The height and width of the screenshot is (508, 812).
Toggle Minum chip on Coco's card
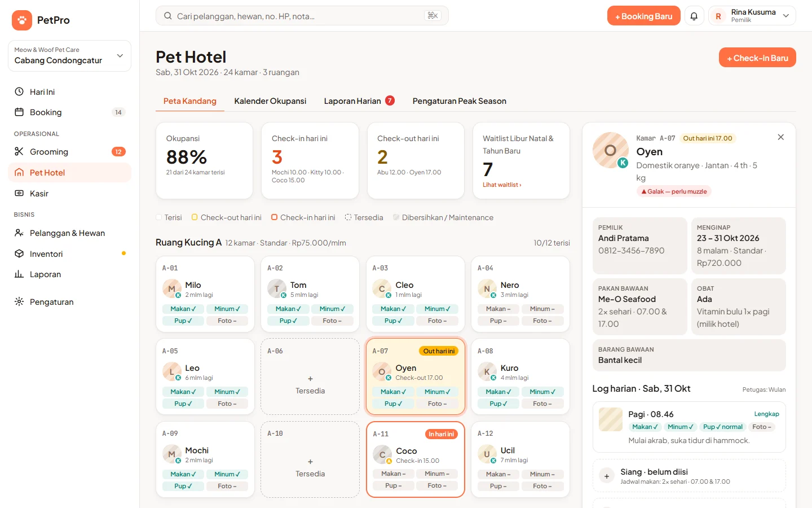click(x=438, y=474)
